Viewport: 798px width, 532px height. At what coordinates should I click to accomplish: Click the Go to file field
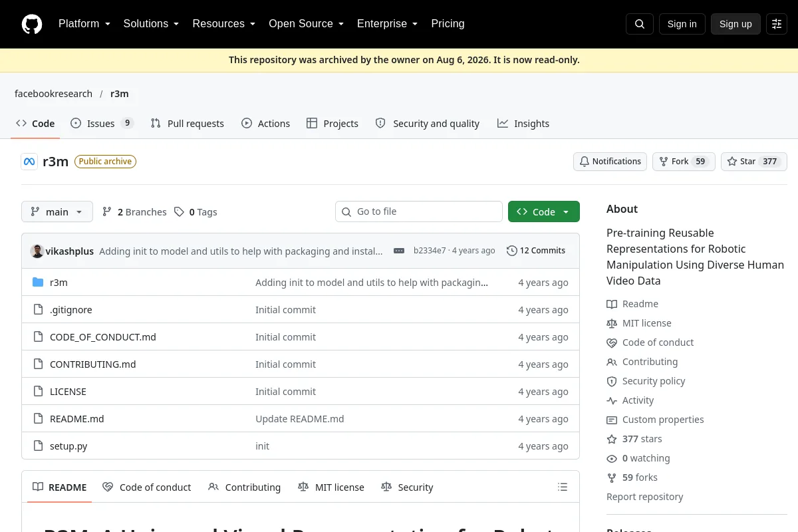(419, 211)
